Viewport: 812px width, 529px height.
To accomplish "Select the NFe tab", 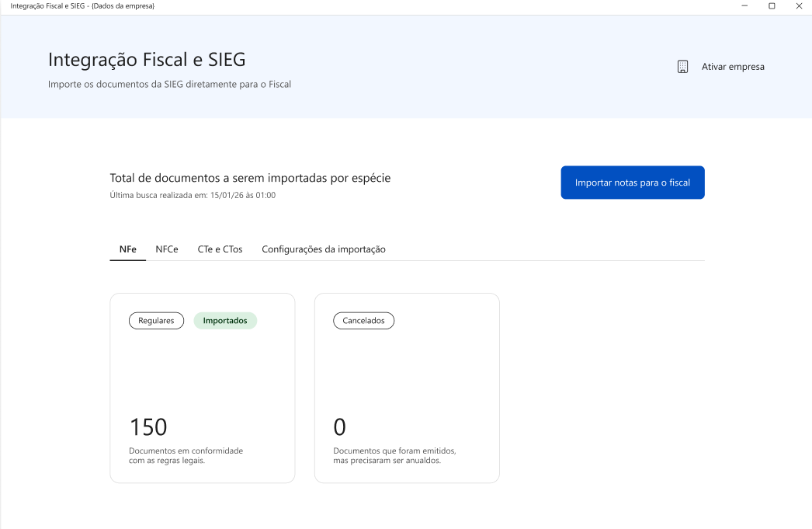I will pos(128,249).
